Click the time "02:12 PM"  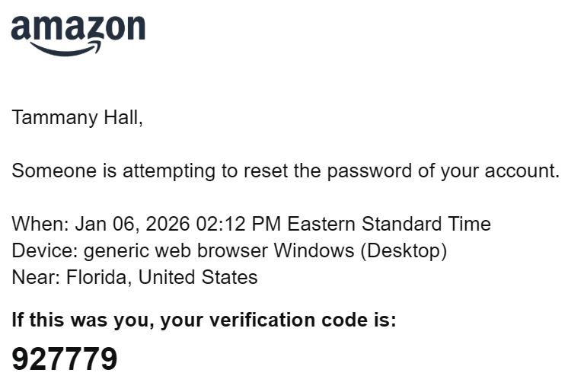tap(234, 225)
